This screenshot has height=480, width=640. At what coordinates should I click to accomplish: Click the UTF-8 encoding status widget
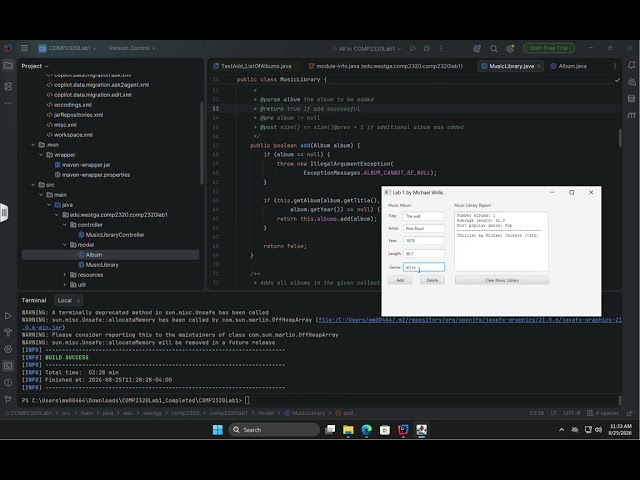pyautogui.click(x=571, y=413)
